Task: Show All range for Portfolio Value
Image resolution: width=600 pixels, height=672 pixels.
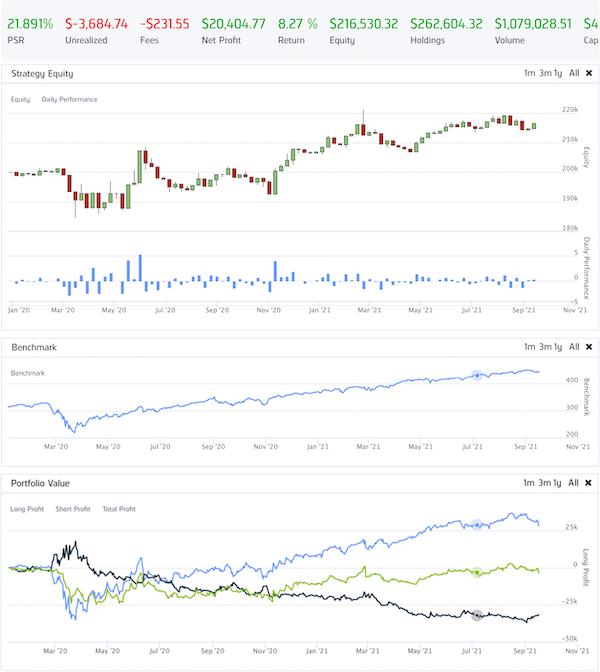Action: pos(574,482)
